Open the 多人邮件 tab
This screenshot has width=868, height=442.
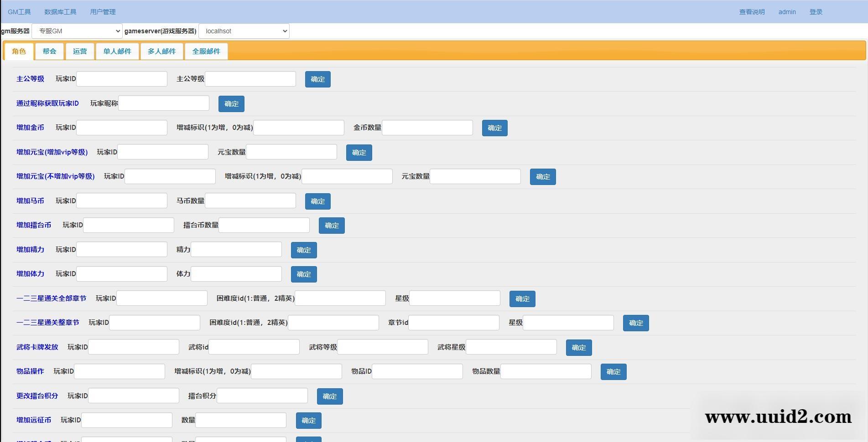[x=161, y=51]
